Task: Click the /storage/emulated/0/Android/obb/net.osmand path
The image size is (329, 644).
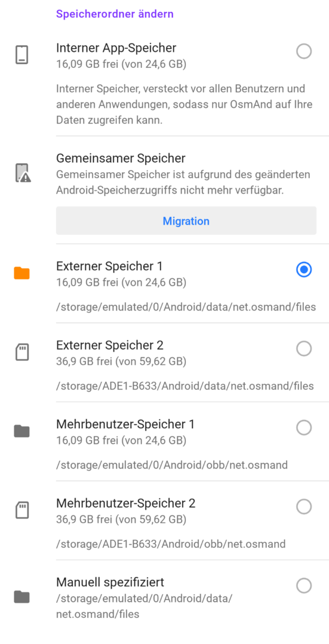Action: click(172, 465)
